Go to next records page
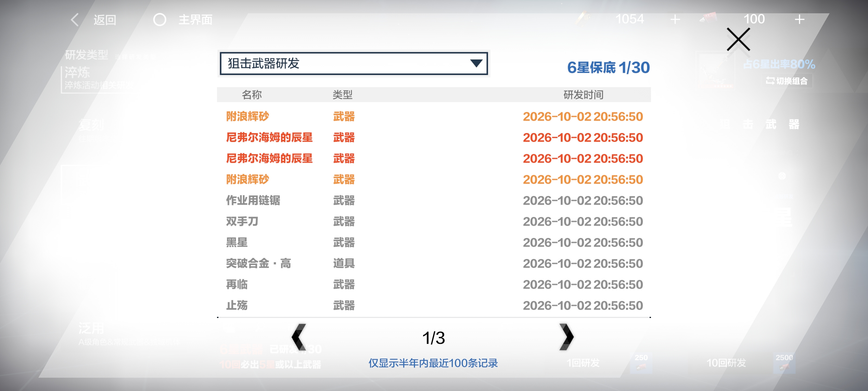868x391 pixels. click(x=566, y=337)
